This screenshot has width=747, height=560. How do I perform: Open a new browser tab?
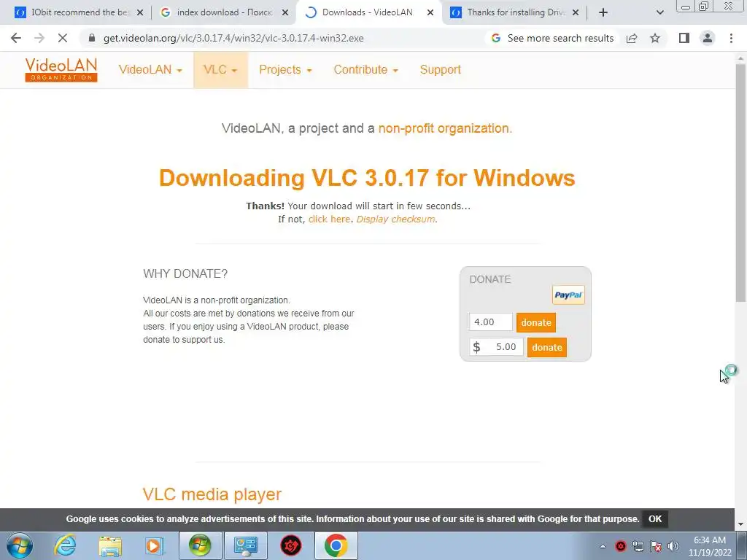(603, 13)
